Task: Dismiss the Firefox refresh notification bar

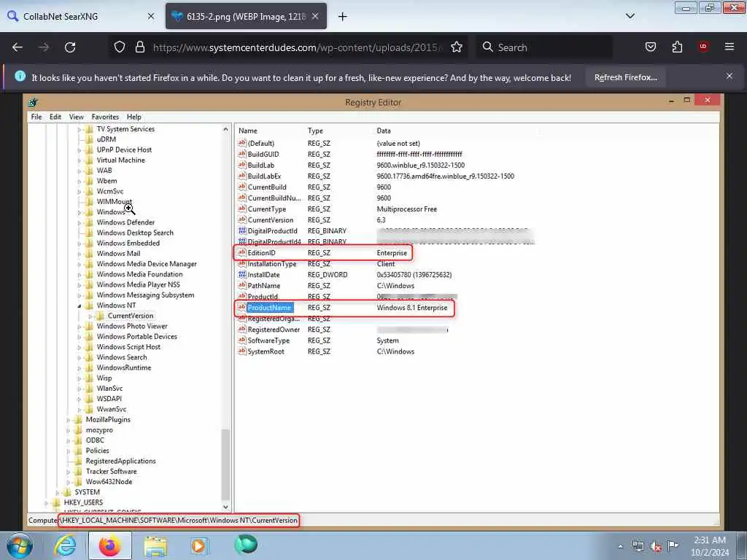Action: coord(729,76)
